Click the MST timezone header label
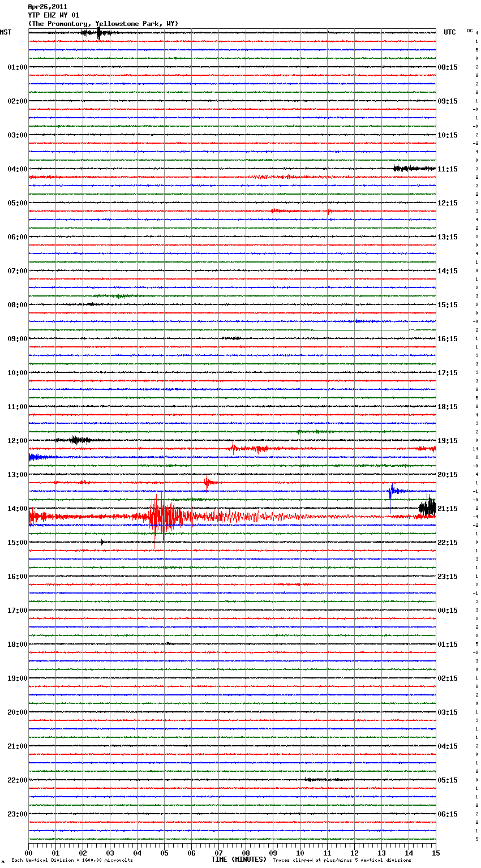Viewport: 481px width, 868px height. pos(6,32)
